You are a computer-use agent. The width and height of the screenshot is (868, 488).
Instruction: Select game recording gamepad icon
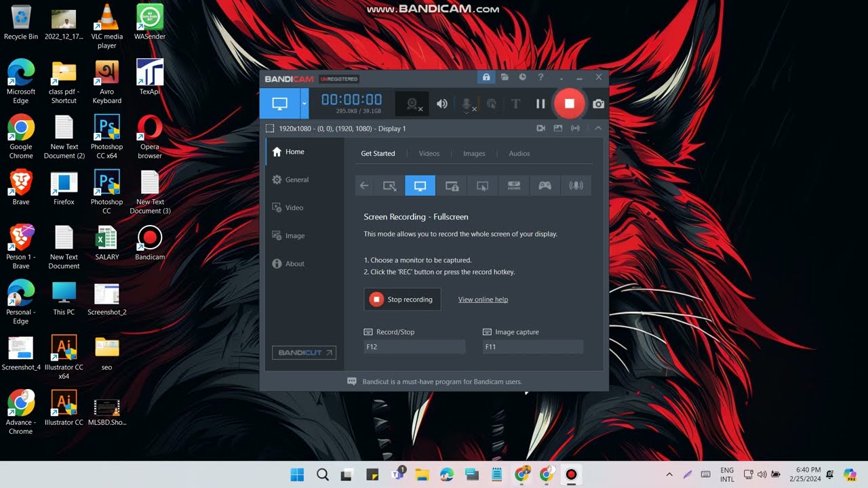(545, 186)
